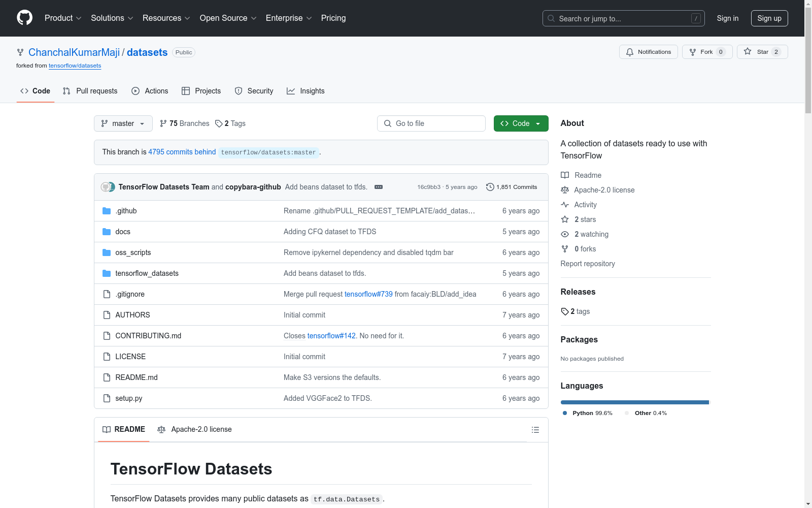Image resolution: width=812 pixels, height=508 pixels.
Task: Click the tensorflow_datasets folder icon
Action: click(107, 273)
